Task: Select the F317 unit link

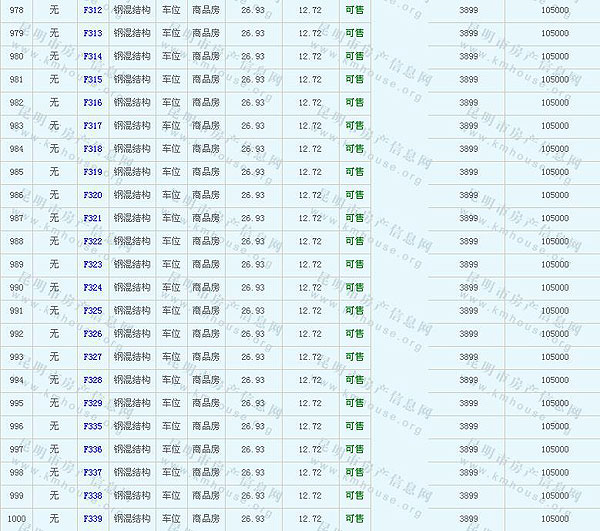Action: click(93, 126)
